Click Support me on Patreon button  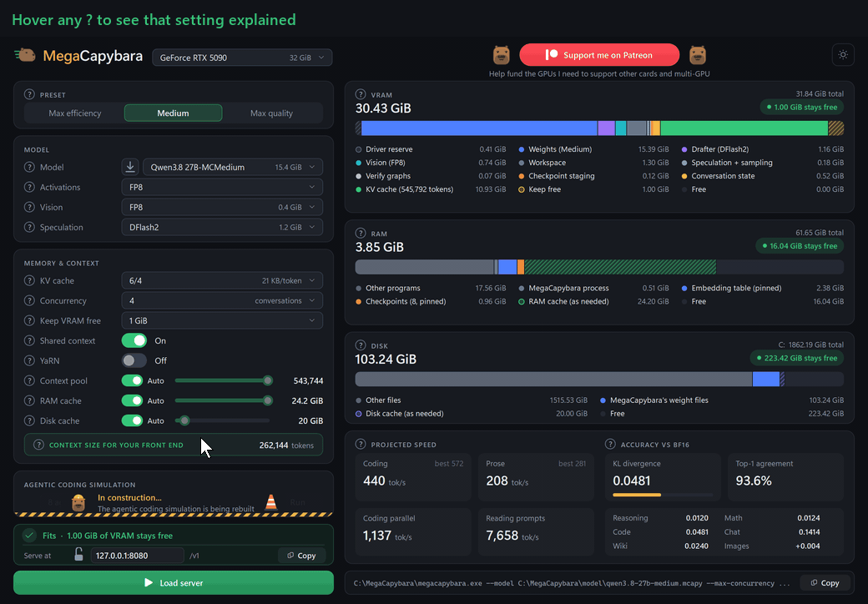(599, 55)
